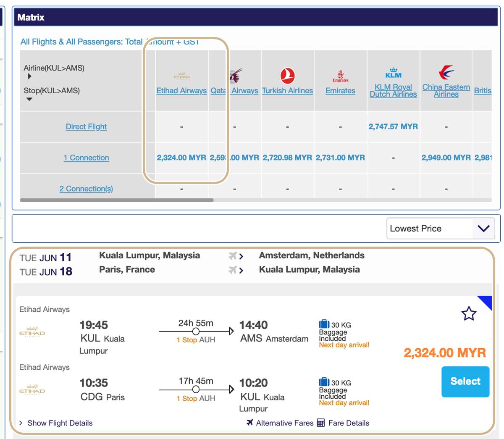Collapse Stop(KUL>AMS) arrow in matrix
Viewport: 504px width, 439px height.
(29, 99)
